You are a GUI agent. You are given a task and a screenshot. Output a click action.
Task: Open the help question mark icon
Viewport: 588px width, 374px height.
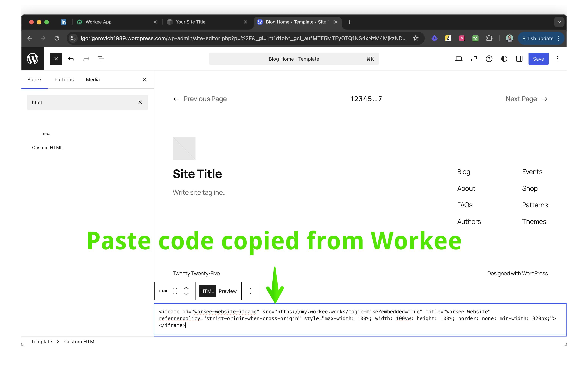[489, 59]
